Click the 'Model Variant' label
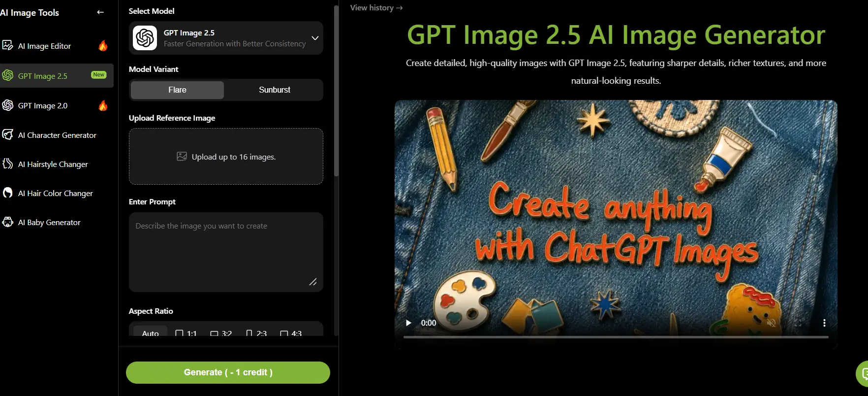868x396 pixels. coord(154,69)
